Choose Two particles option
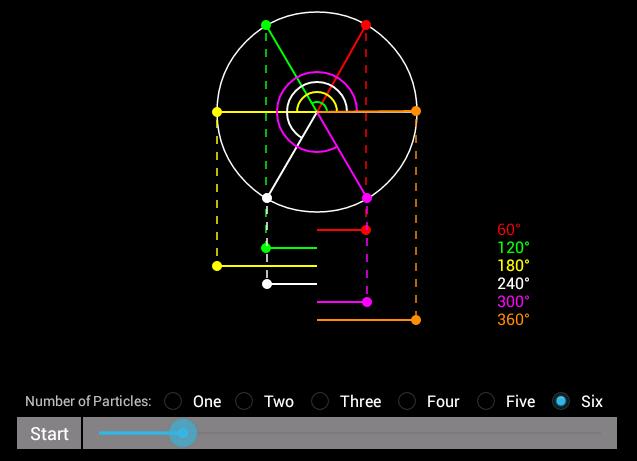 point(244,401)
